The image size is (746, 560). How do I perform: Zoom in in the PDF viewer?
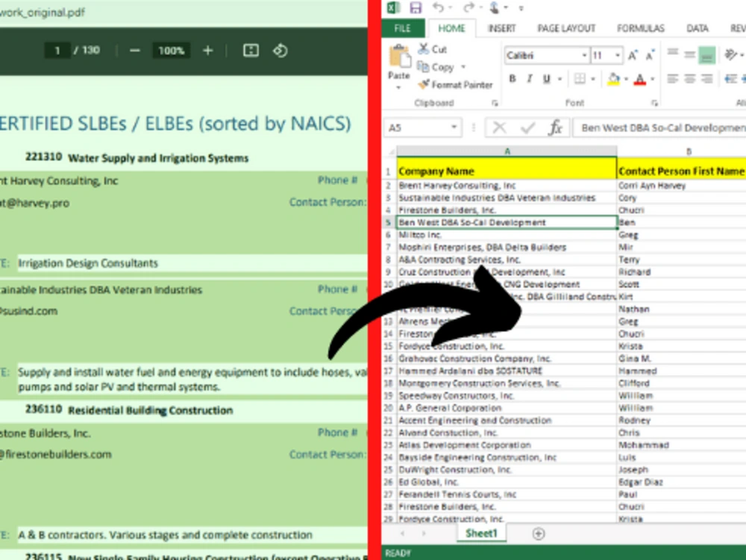[208, 51]
